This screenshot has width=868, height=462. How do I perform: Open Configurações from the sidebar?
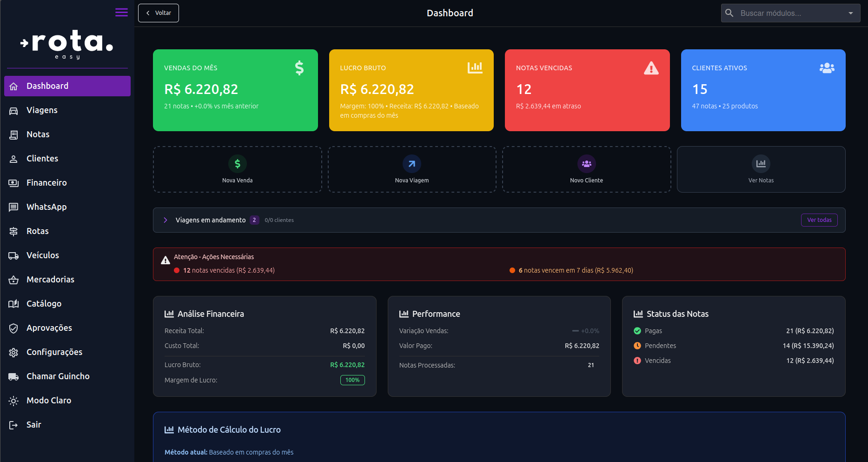pyautogui.click(x=54, y=352)
